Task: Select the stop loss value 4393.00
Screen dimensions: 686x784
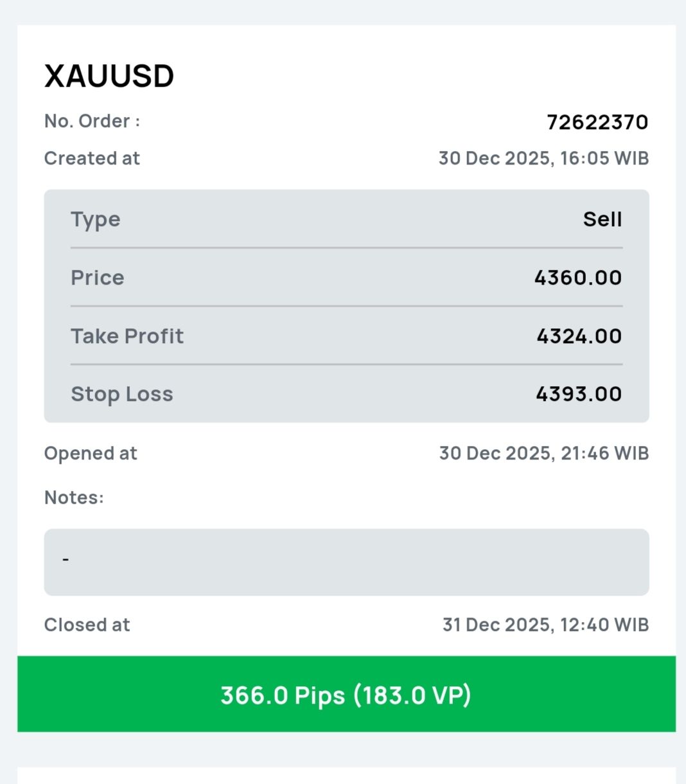Action: tap(578, 394)
